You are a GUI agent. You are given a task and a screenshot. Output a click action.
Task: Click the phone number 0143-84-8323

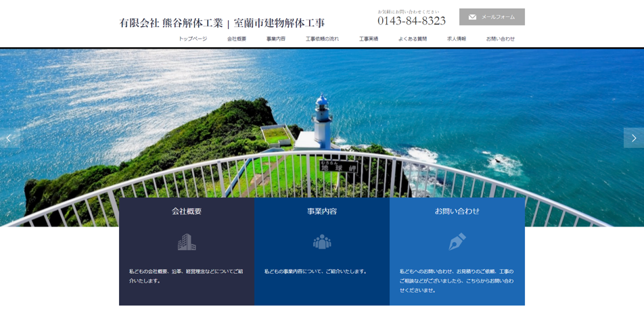coord(411,21)
